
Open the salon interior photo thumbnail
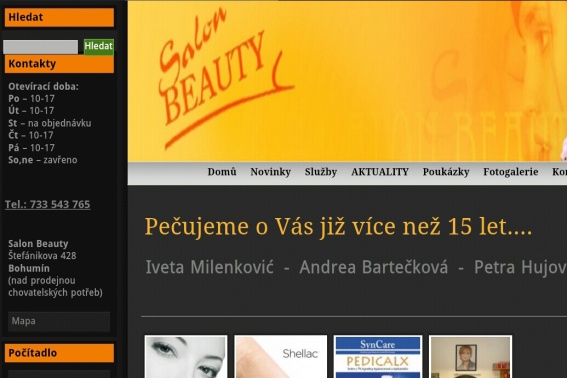tap(470, 357)
